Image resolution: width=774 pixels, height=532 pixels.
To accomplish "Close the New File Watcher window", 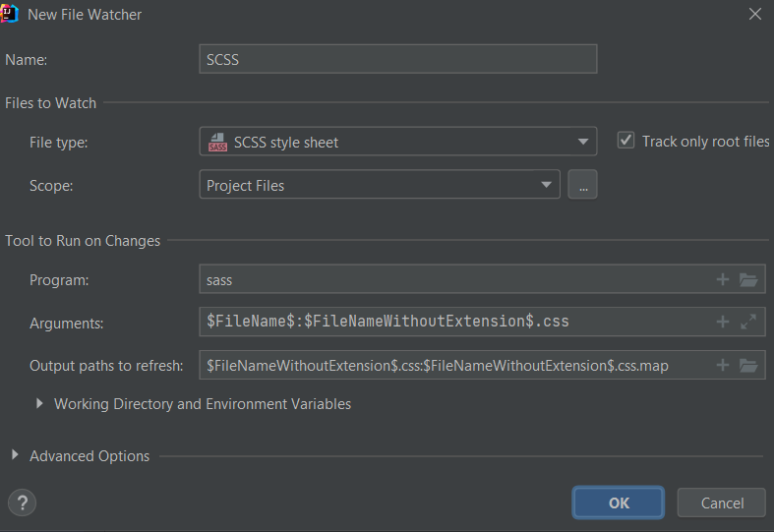I will click(x=754, y=14).
